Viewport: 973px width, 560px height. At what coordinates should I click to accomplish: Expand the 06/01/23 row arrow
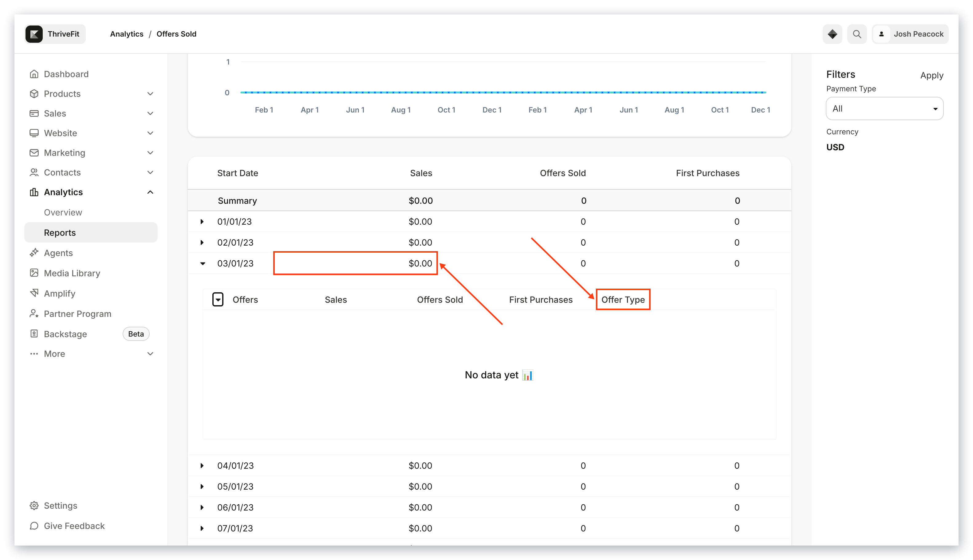pyautogui.click(x=202, y=507)
